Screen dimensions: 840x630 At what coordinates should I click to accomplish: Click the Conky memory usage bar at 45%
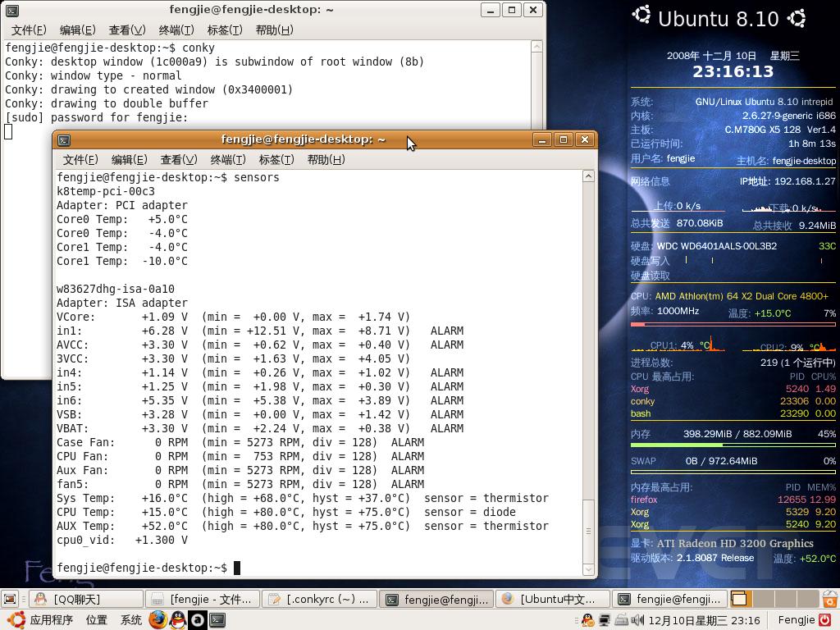coord(733,445)
